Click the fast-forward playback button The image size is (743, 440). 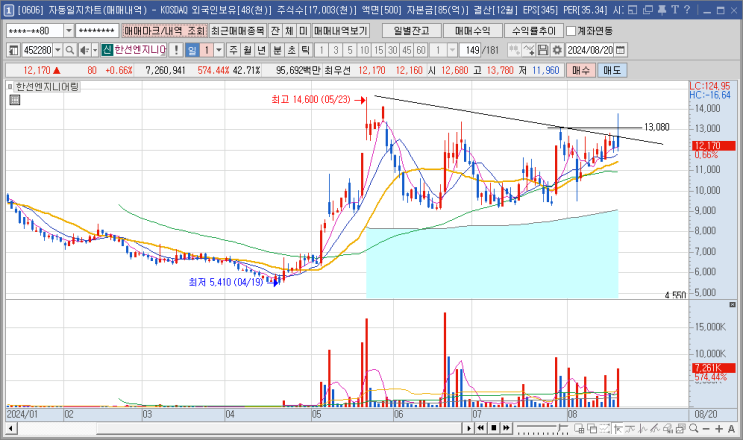(506, 428)
